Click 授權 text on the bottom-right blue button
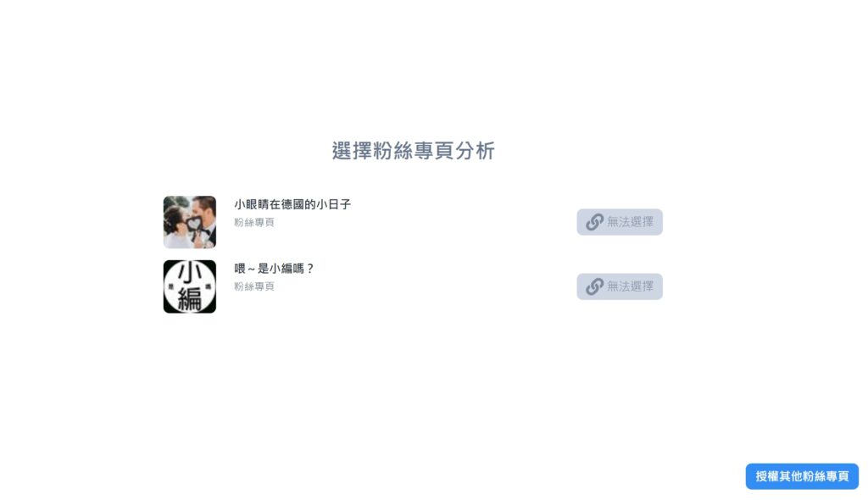Viewport: 868px width, 500px height. pos(767,476)
